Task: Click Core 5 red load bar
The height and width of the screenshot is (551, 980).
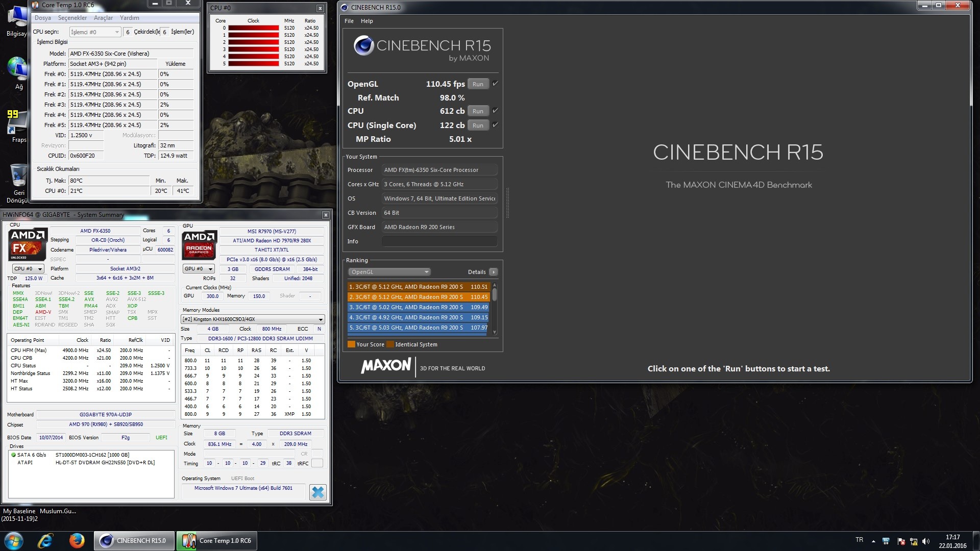Action: coord(253,64)
